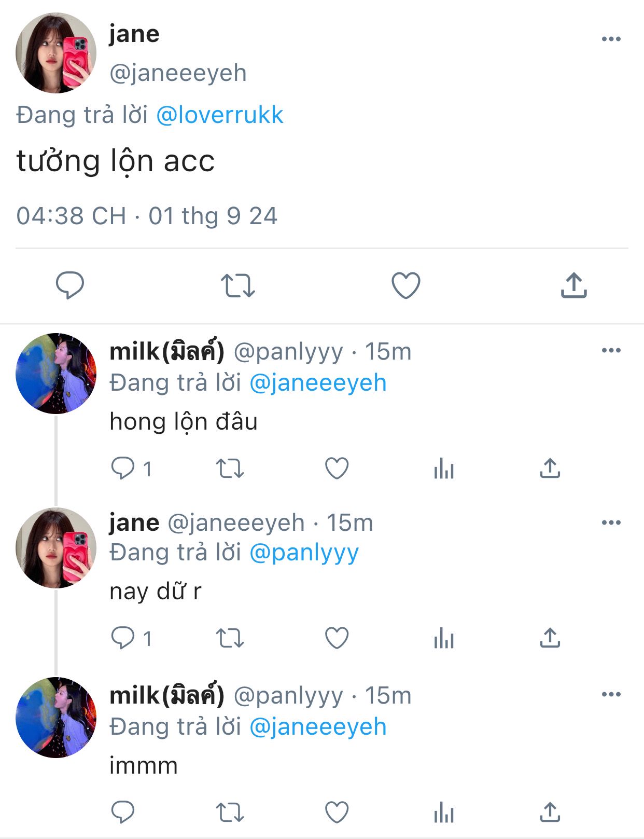This screenshot has width=644, height=839.
Task: Share the "nay dữ r" reply
Action: pos(550,638)
